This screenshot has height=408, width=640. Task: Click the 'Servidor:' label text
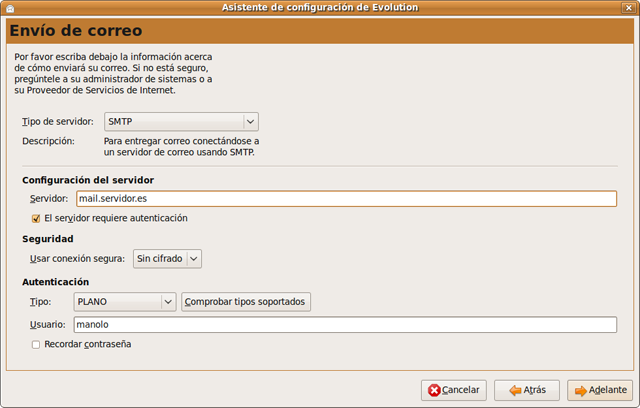tap(49, 198)
